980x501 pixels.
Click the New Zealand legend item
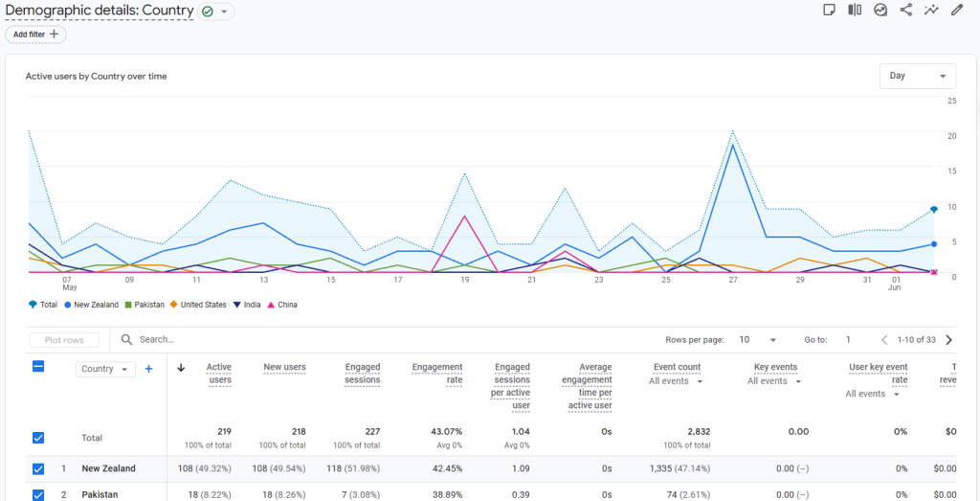click(91, 305)
